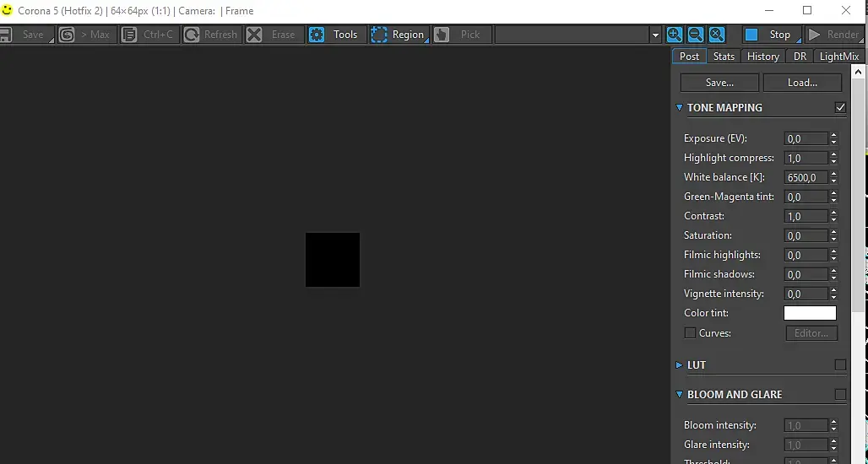Click the zoom in magnifier icon
Screen dimensions: 868x464
675,35
